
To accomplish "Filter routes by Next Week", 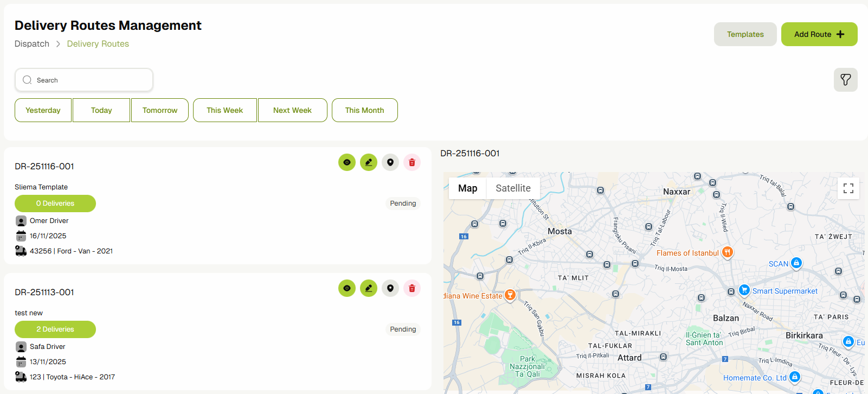I will click(x=292, y=110).
